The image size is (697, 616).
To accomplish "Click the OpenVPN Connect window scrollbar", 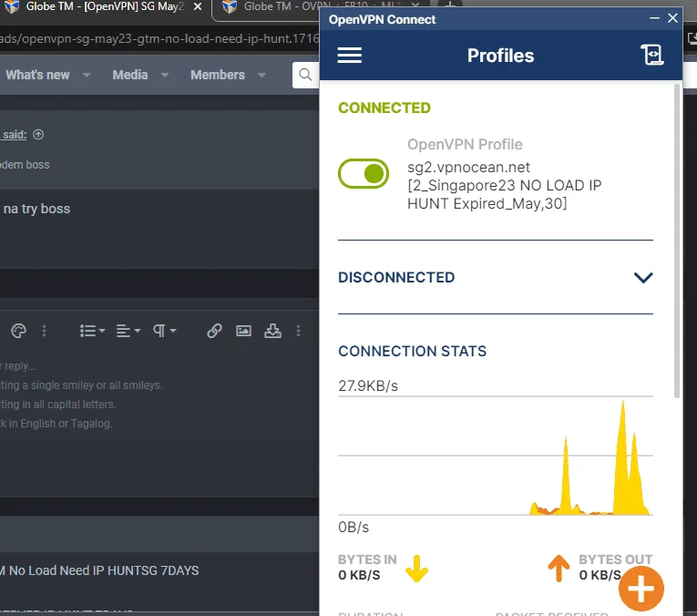I will tap(677, 241).
